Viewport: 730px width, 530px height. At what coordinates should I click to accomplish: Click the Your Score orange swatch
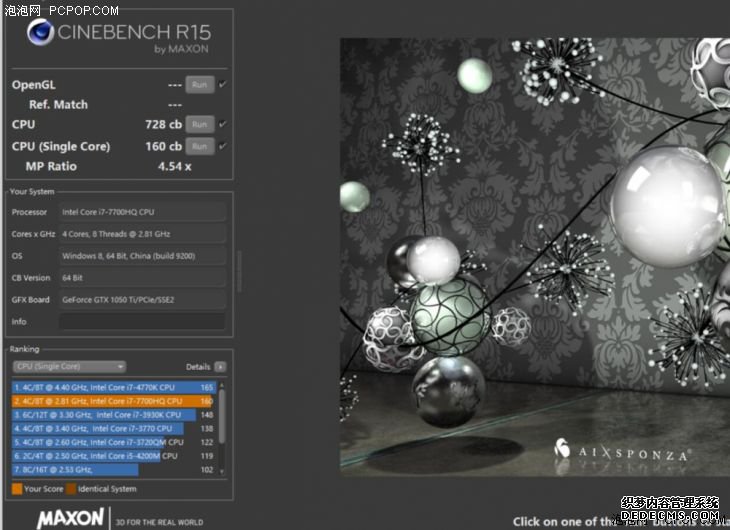[x=17, y=489]
